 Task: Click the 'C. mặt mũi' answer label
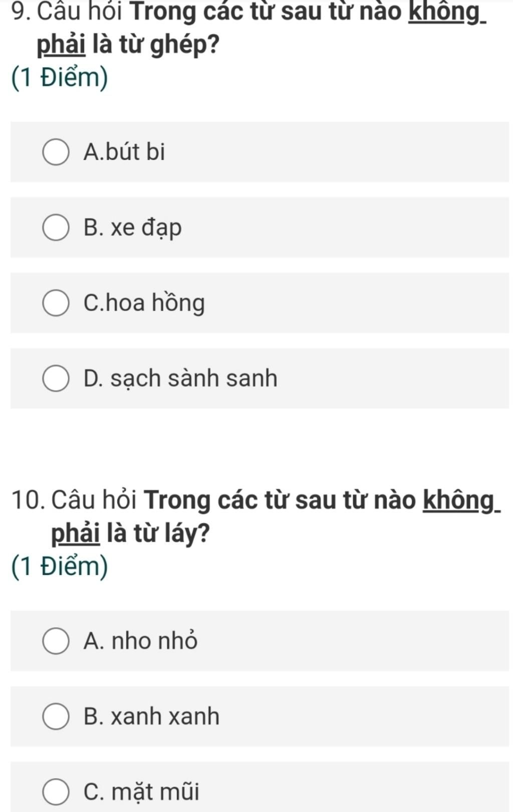click(x=142, y=792)
